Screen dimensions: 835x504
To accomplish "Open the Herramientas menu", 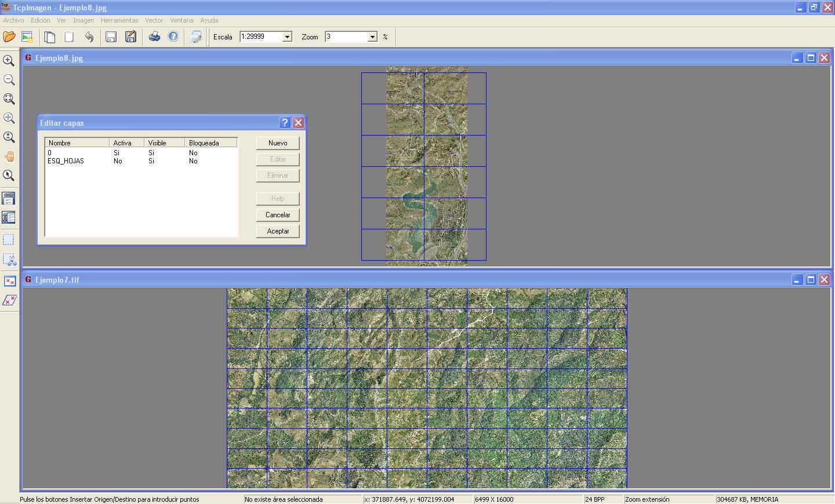I will [x=119, y=20].
